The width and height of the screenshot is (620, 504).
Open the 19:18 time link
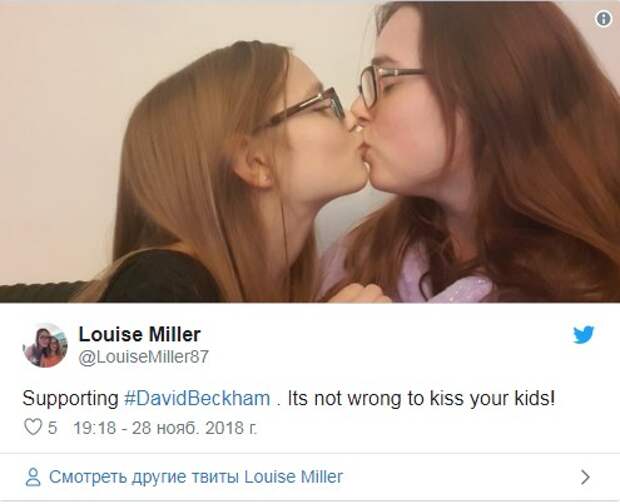coord(95,428)
